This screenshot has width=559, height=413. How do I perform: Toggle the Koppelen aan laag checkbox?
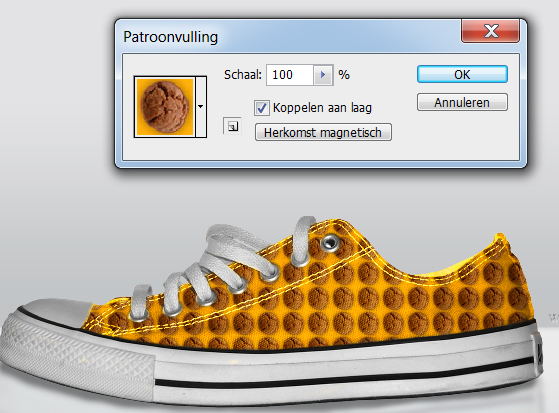tap(262, 108)
